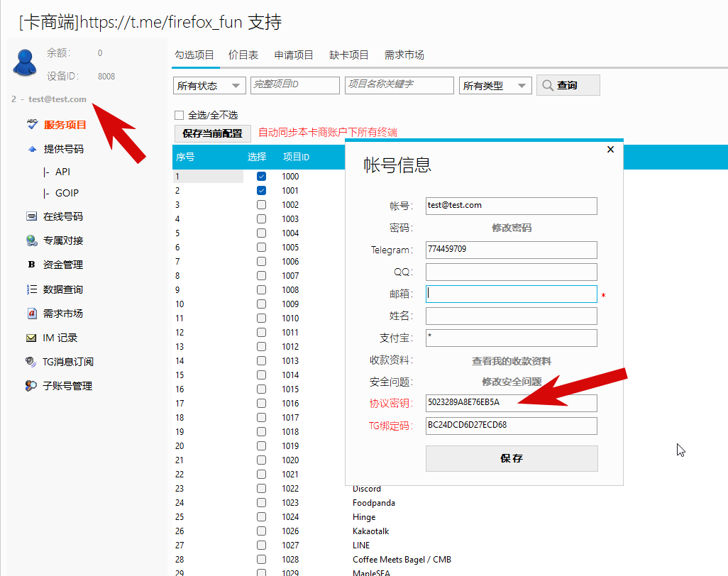Image resolution: width=728 pixels, height=576 pixels.
Task: Click the 专属对接 globe icon
Action: pyautogui.click(x=31, y=240)
